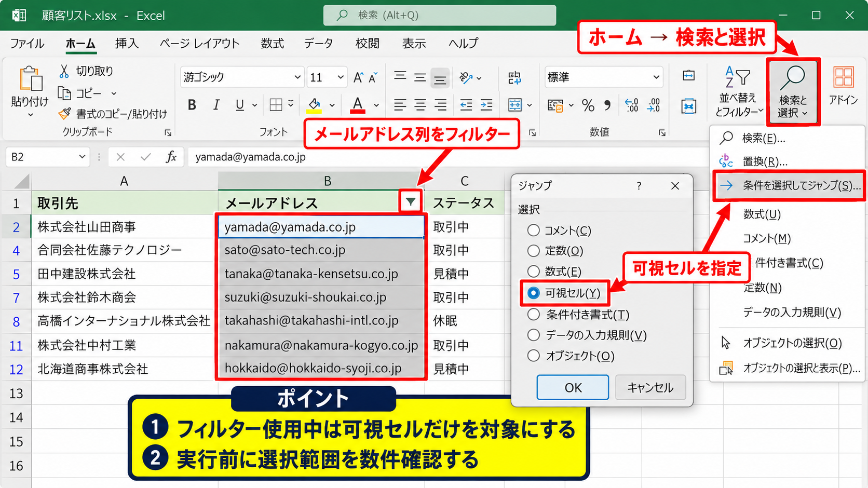
Task: Choose 条件を選択してジャンプ(S) menu item
Action: [x=789, y=185]
